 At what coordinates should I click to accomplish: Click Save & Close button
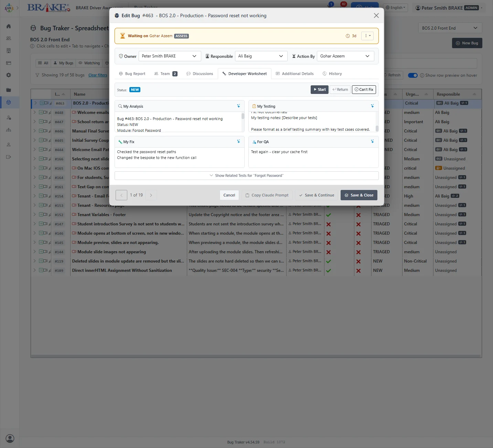point(359,195)
